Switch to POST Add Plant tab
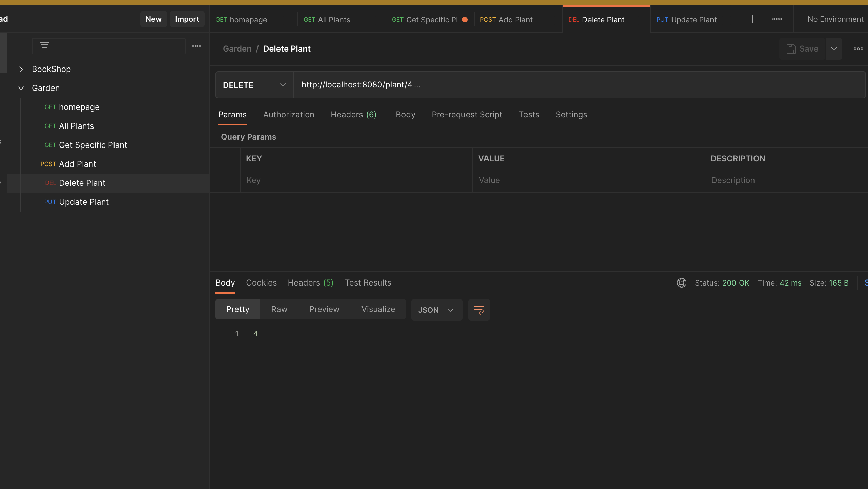 (518, 20)
